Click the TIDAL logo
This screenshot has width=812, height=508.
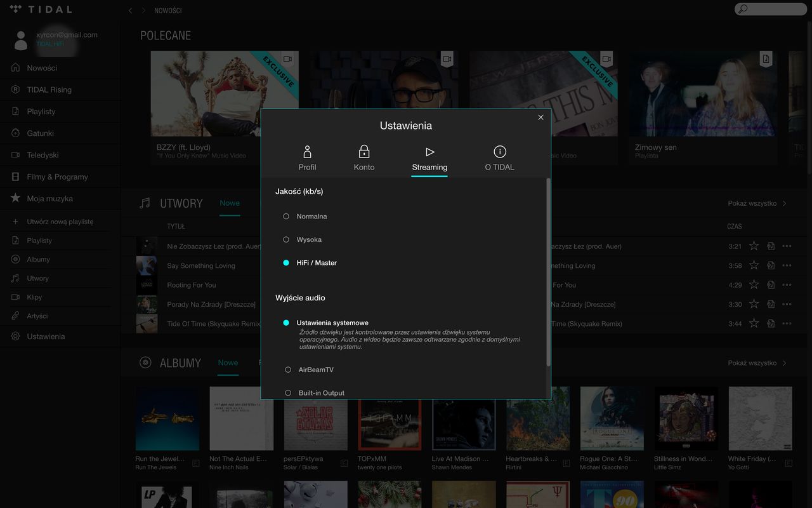coord(41,10)
